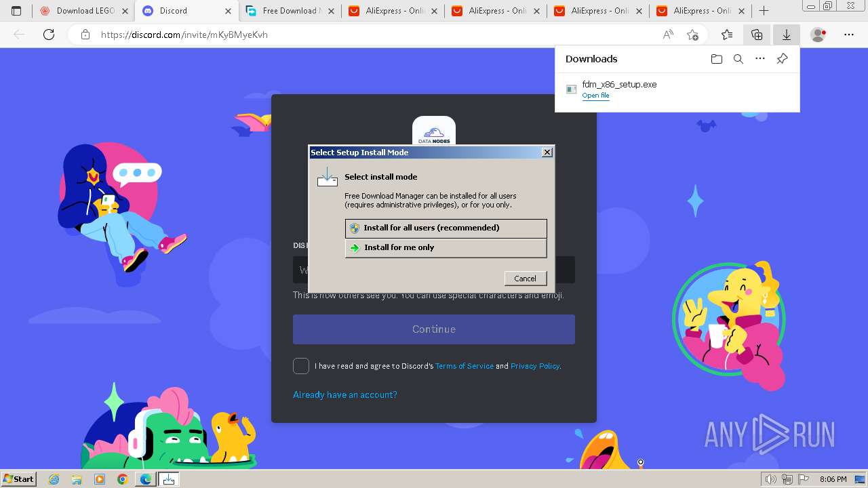Add this page to favorites

[692, 35]
